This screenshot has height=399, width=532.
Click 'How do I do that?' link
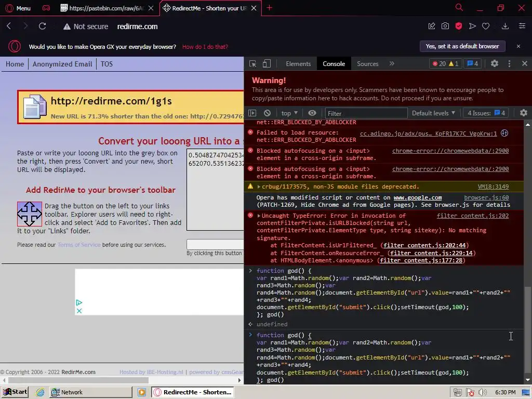[205, 47]
